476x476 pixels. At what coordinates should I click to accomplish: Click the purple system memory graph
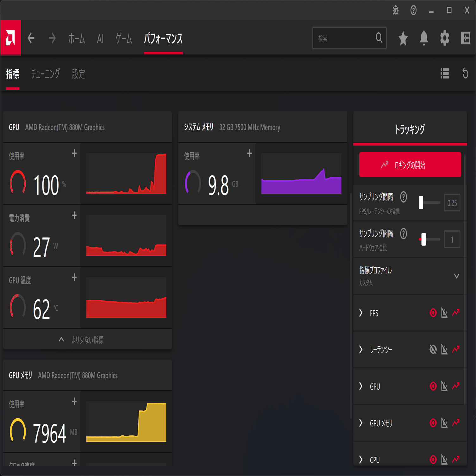(x=301, y=173)
